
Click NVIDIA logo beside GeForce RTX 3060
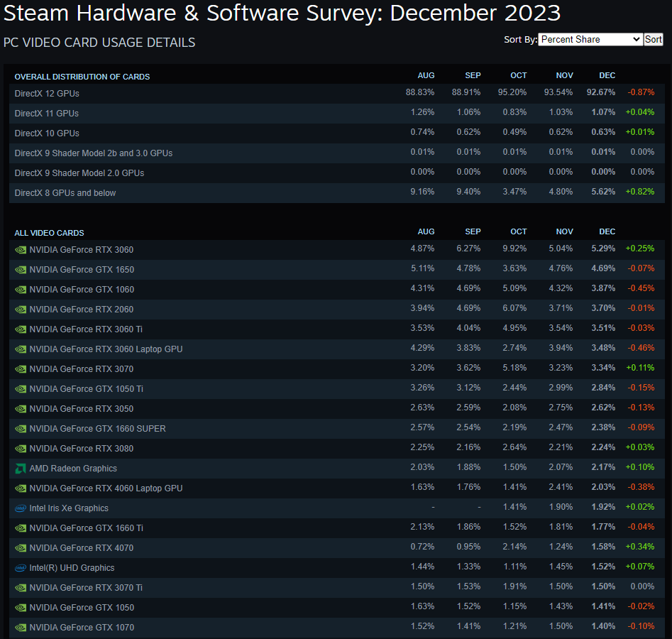point(21,250)
